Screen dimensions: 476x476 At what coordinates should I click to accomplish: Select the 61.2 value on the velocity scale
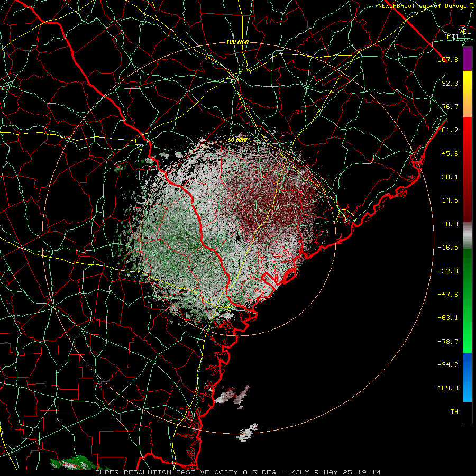click(x=450, y=130)
